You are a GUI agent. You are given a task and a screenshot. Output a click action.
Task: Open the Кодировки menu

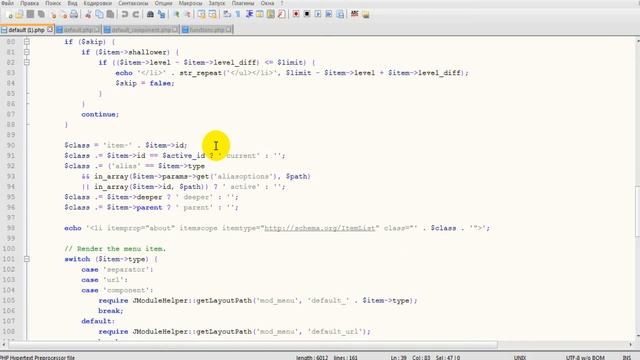(98, 3)
